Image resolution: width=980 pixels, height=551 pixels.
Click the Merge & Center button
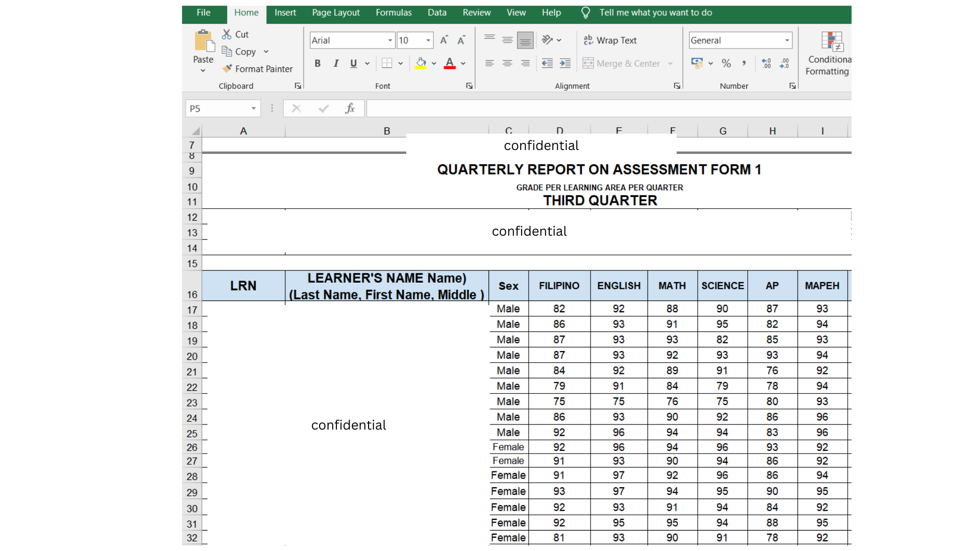622,63
